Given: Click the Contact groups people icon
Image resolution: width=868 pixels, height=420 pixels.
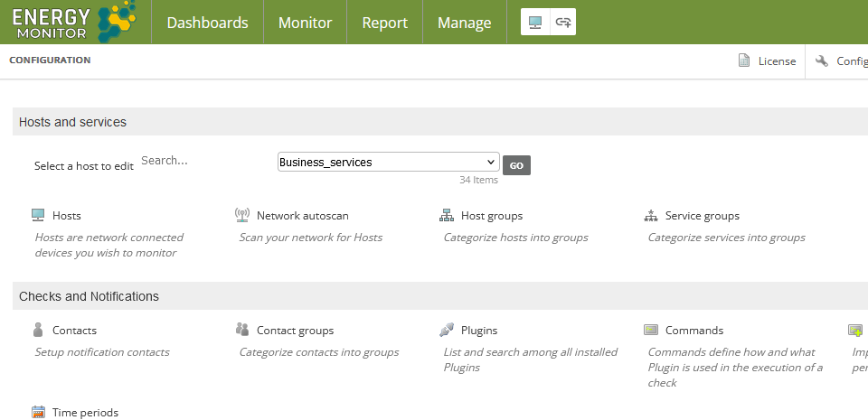Looking at the screenshot, I should 241,331.
